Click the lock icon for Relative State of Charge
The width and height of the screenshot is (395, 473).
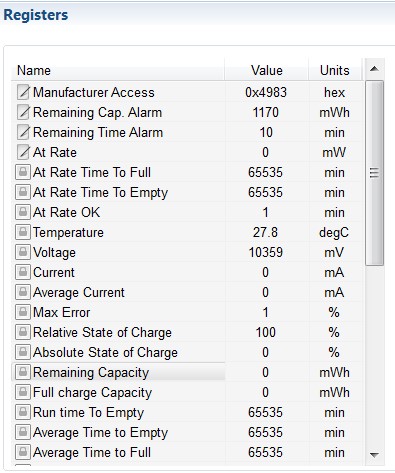click(x=23, y=332)
